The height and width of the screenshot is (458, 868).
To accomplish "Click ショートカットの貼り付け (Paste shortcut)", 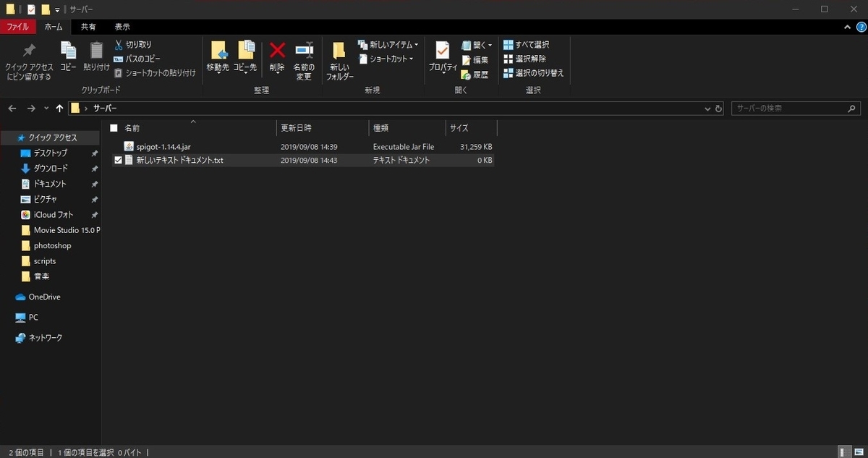I will click(155, 72).
